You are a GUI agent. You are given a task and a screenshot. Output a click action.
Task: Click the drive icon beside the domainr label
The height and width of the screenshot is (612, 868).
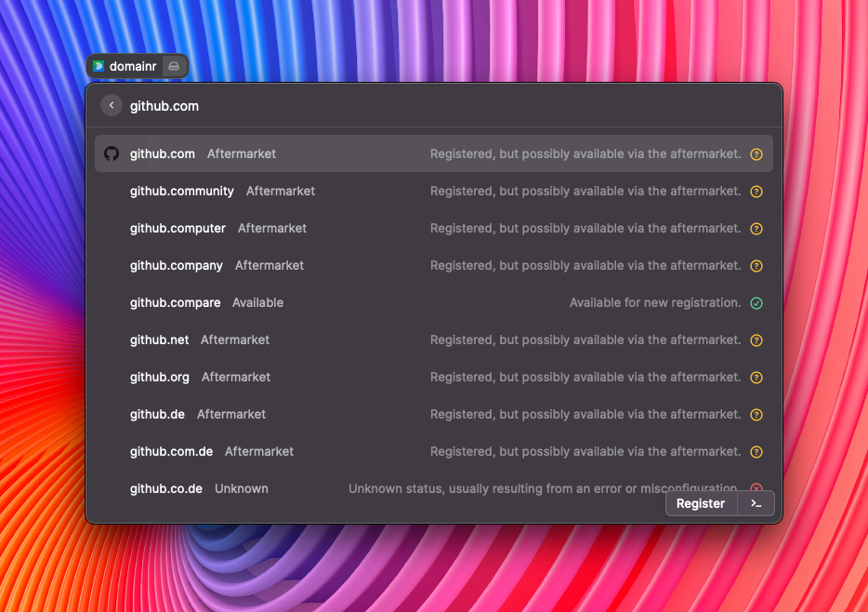(x=174, y=66)
